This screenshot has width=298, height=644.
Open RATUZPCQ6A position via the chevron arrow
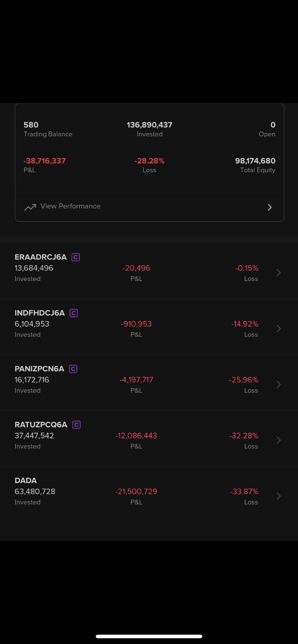coord(279,440)
